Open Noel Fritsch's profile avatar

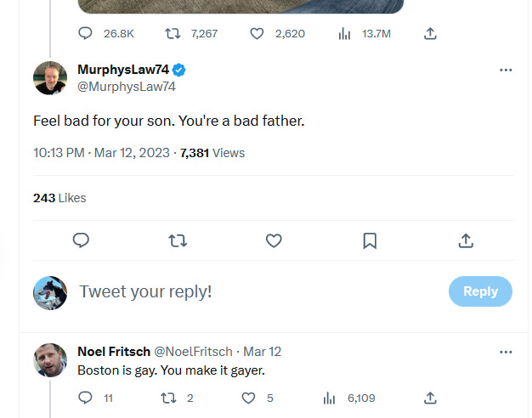click(x=50, y=360)
